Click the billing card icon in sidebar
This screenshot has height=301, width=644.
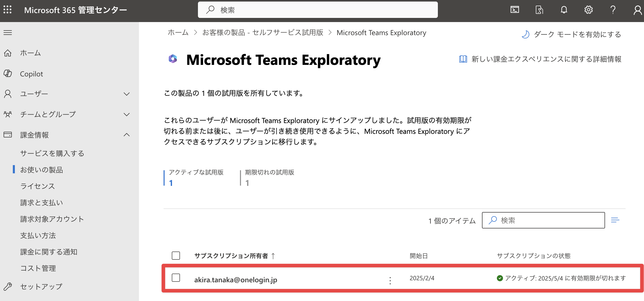click(x=8, y=135)
